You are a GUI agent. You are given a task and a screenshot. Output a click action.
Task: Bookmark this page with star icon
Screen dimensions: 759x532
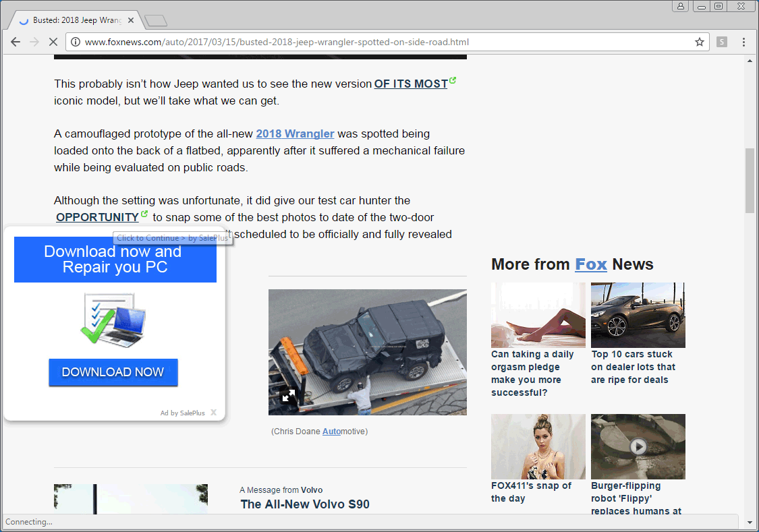tap(700, 42)
